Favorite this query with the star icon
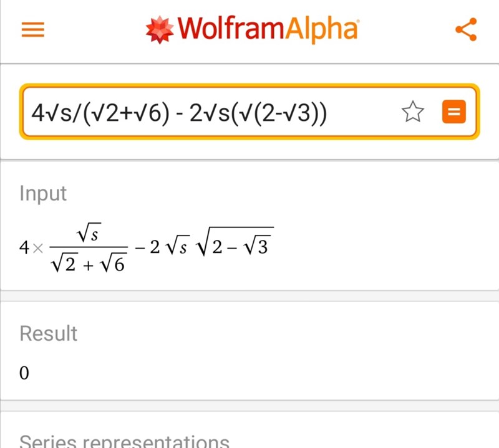 [x=412, y=113]
